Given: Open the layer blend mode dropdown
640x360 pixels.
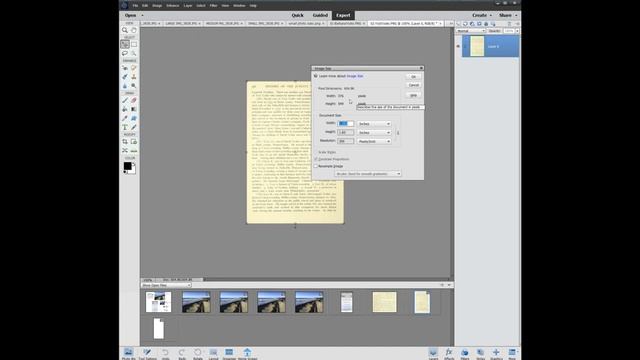Looking at the screenshot, I should click(x=471, y=31).
